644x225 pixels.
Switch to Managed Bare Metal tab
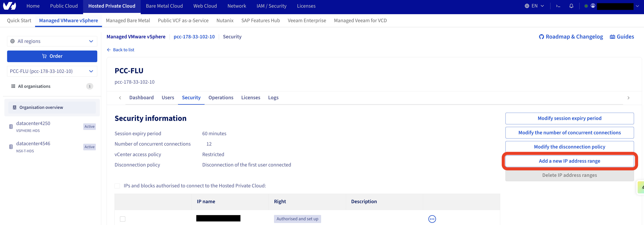pyautogui.click(x=128, y=21)
